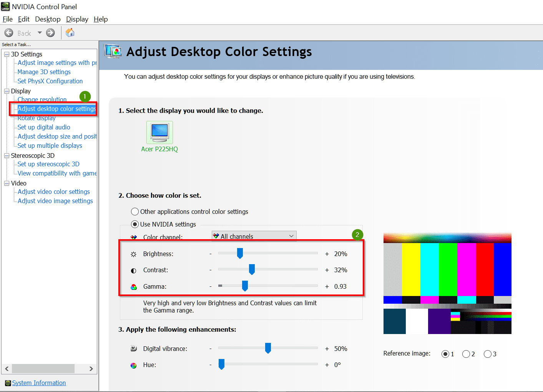Click the Gamma RGB color icon
543x392 pixels.
(133, 286)
